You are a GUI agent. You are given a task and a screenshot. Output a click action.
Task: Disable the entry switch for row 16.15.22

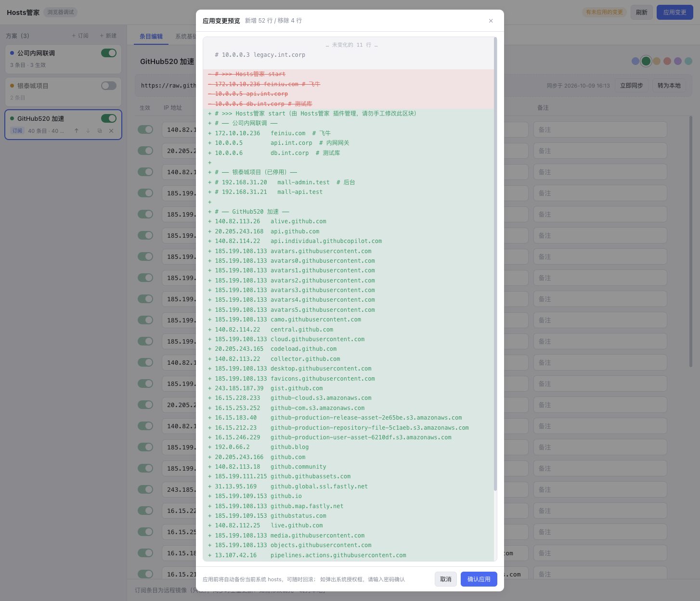click(145, 511)
